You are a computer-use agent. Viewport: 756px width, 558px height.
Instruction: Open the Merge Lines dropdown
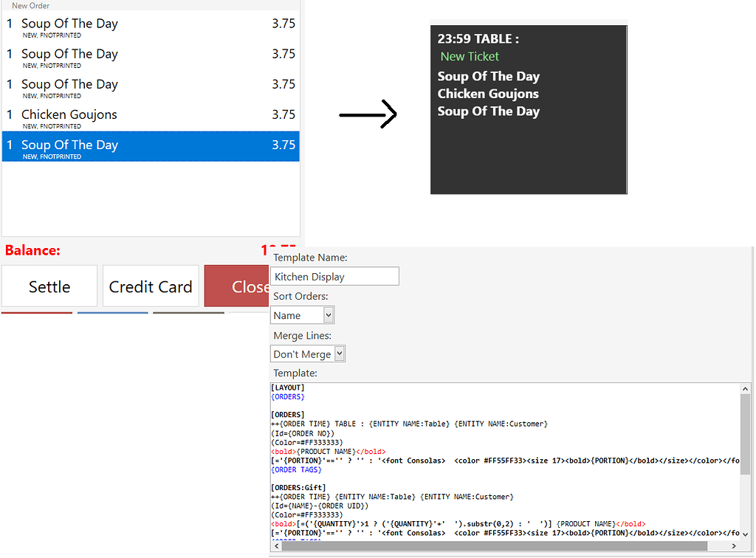[x=307, y=353]
